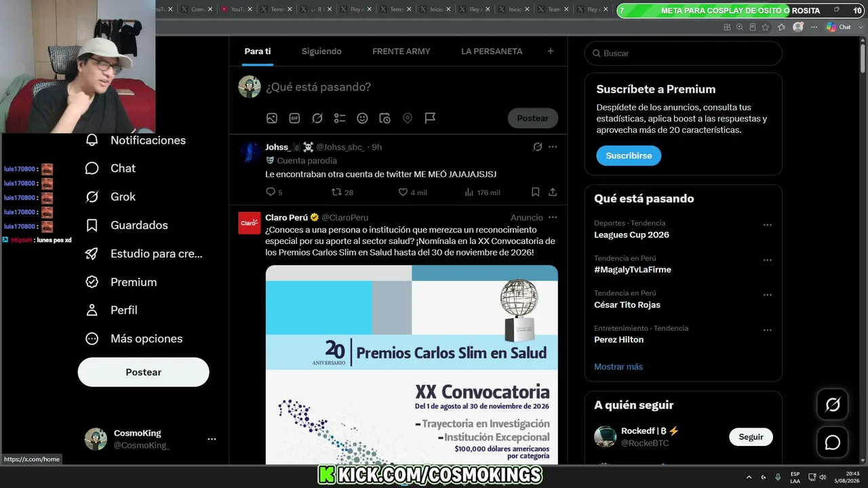This screenshot has width=868, height=488.
Task: Bookmark this page with star icon
Action: 766,27
